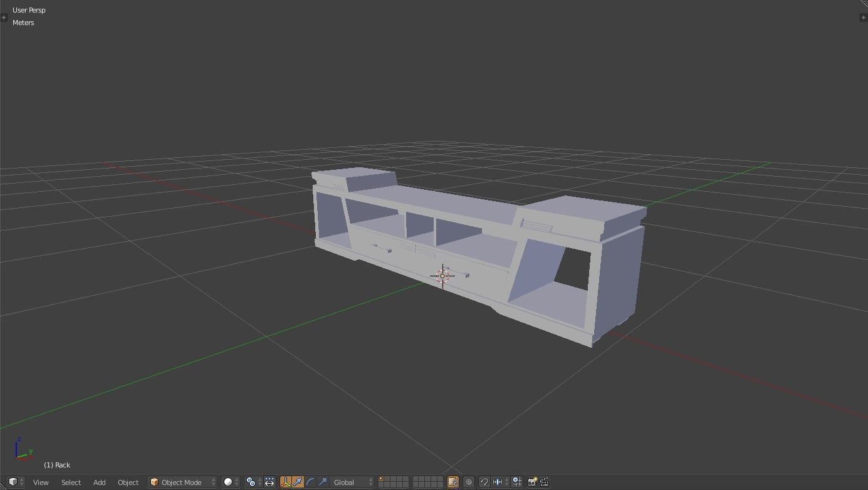Viewport: 868px width, 490px height.
Task: Click the "(1) Rack" object name label
Action: click(x=57, y=465)
